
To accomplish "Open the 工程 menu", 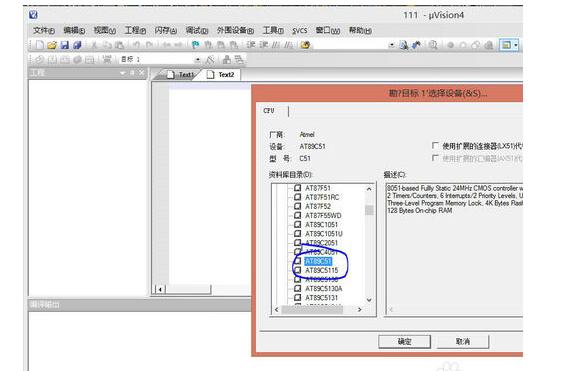I will (x=135, y=30).
